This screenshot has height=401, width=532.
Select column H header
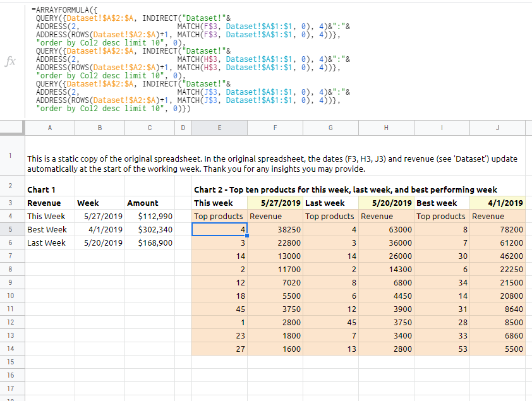coord(387,128)
